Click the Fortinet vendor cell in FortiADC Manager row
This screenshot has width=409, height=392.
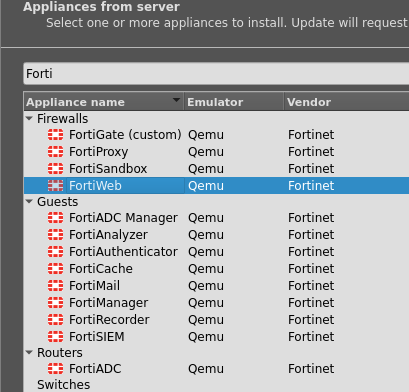point(311,218)
